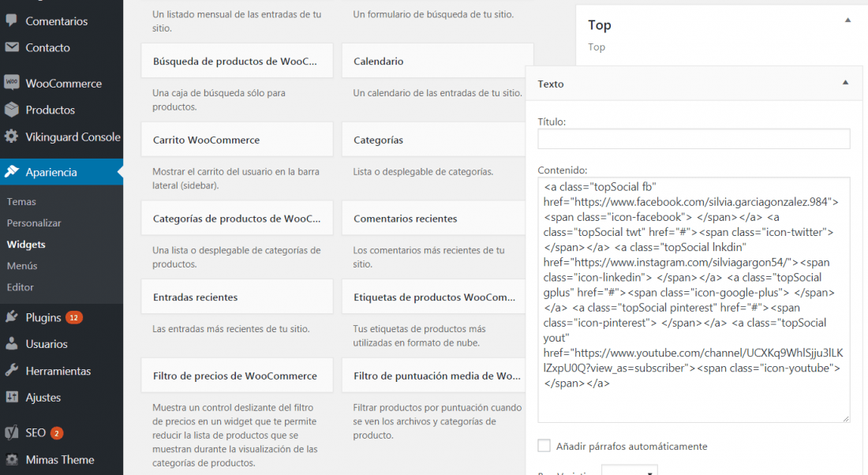The width and height of the screenshot is (868, 475).
Task: Click the Herramientas wrench icon
Action: click(11, 370)
